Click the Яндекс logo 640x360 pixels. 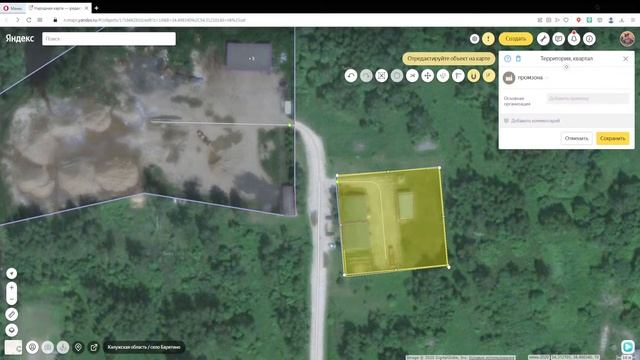[20, 38]
